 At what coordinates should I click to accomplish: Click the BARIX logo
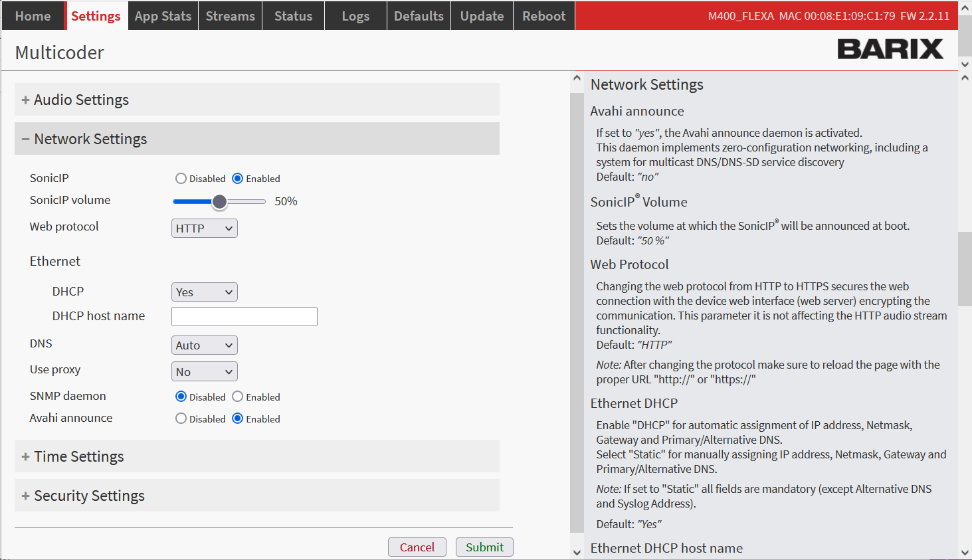pos(890,49)
